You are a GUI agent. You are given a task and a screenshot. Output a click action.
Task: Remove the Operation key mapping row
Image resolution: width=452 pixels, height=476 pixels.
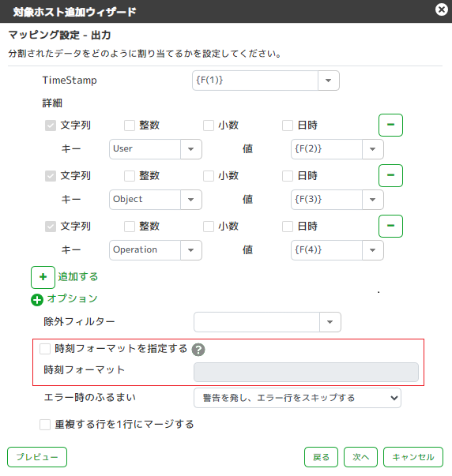[390, 226]
